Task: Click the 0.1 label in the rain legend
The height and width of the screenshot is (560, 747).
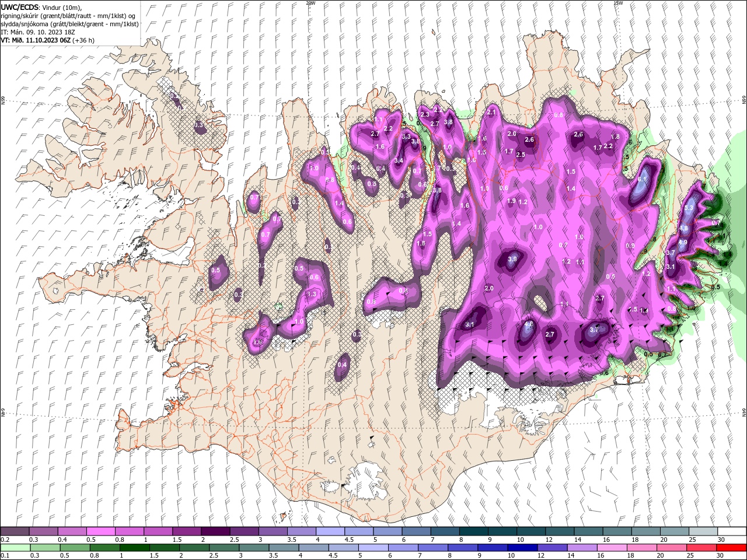Action: 5,556
